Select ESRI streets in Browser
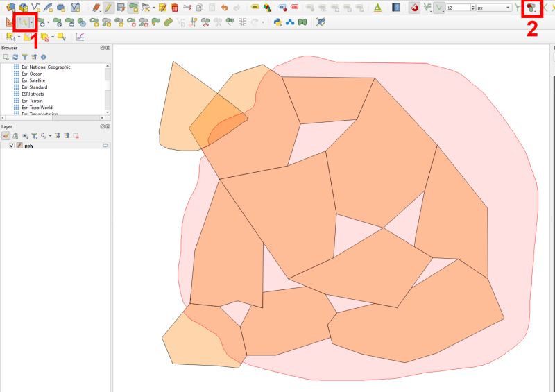Viewport: 555px width, 392px height. [33, 94]
